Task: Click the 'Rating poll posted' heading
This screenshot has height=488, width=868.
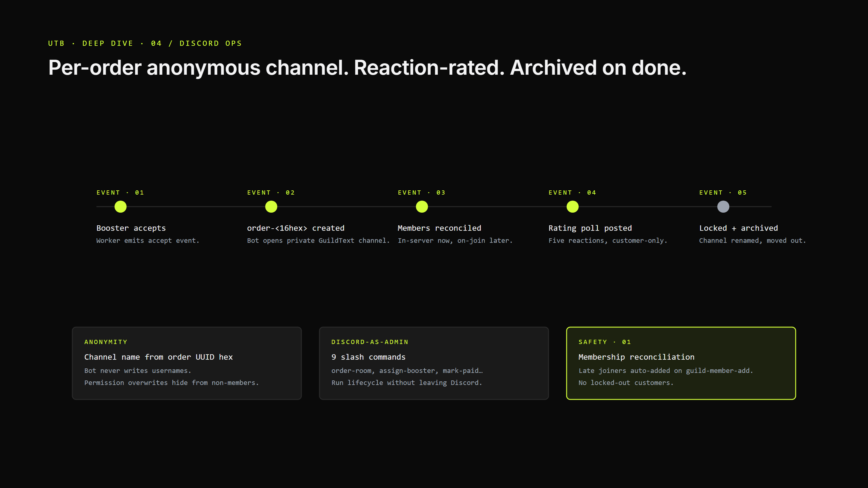Action: point(590,228)
